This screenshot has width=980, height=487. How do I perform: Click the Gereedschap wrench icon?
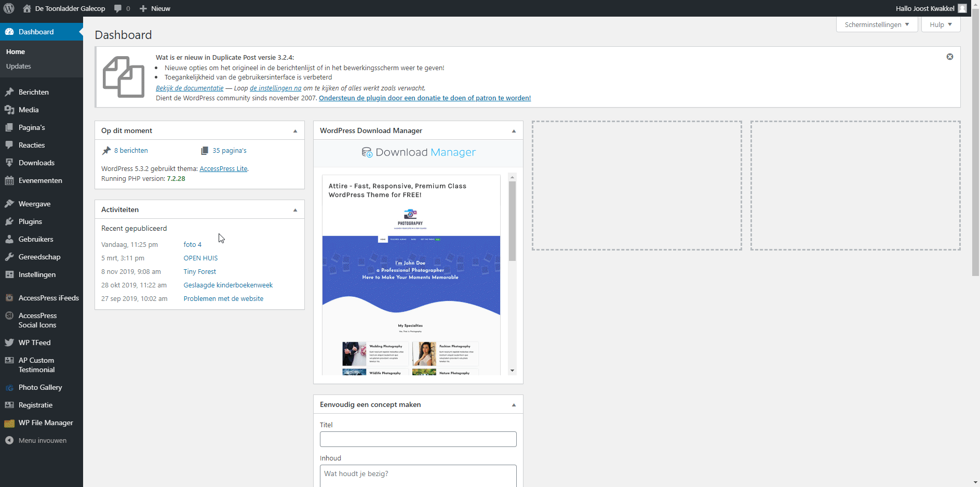click(9, 257)
